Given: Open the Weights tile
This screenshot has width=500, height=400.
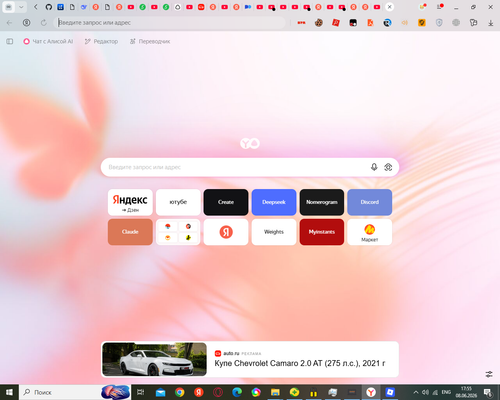Looking at the screenshot, I should pos(274,232).
